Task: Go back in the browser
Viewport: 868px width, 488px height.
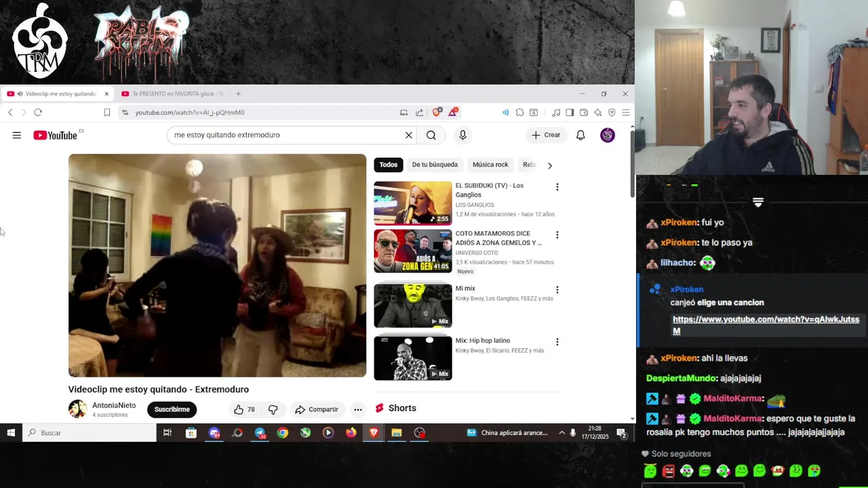Action: click(10, 113)
